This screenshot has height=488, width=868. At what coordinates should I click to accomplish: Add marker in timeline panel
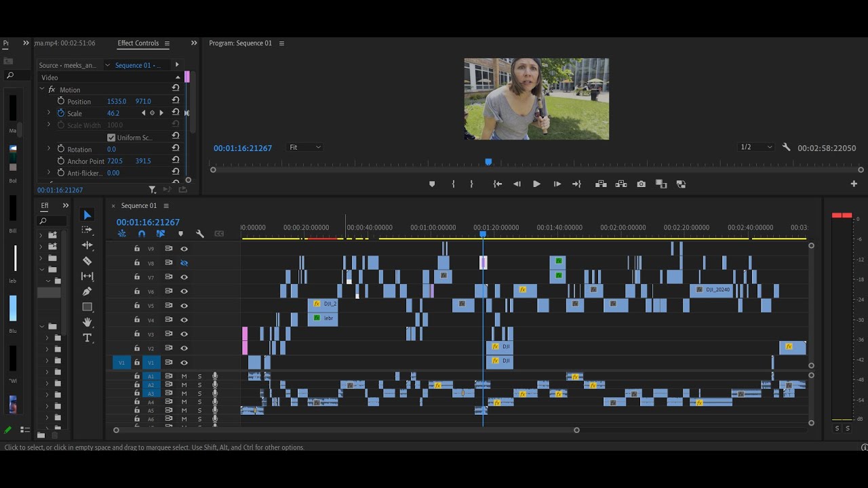point(180,234)
